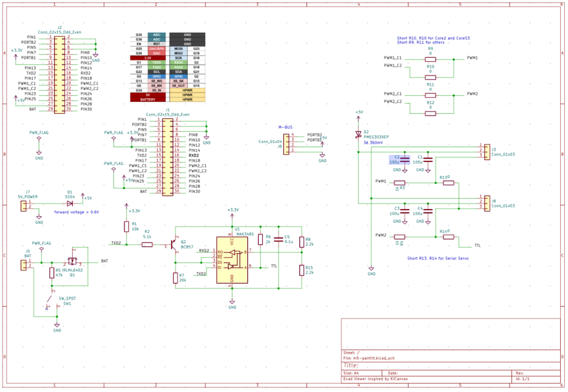Select the R15 2.2k resistor symbol
Screen dimensions: 568x392
301,270
